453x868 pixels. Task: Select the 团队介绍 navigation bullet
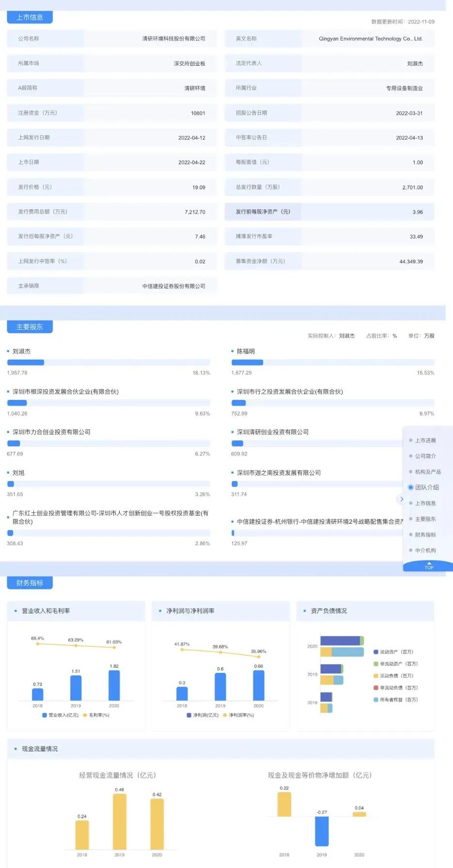411,487
